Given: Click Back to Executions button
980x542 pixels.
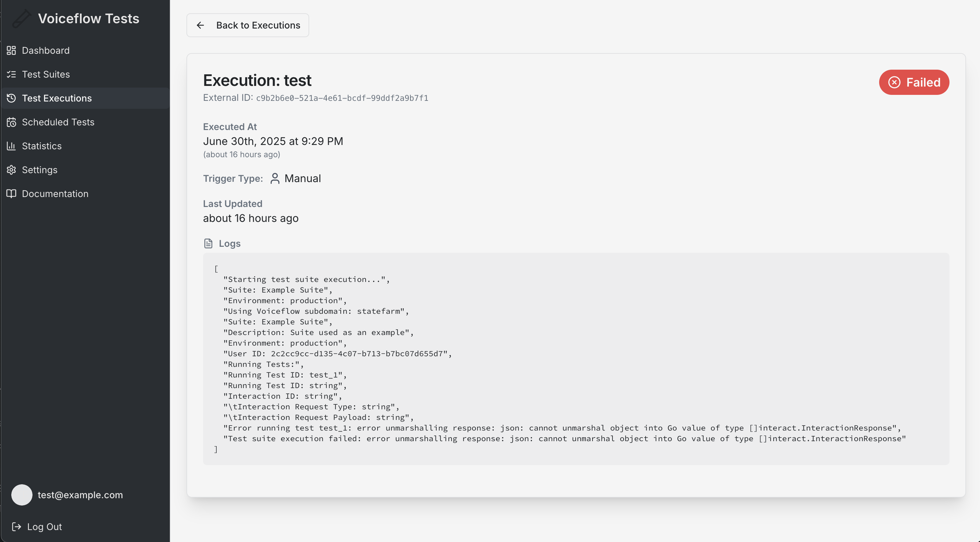Looking at the screenshot, I should [248, 25].
